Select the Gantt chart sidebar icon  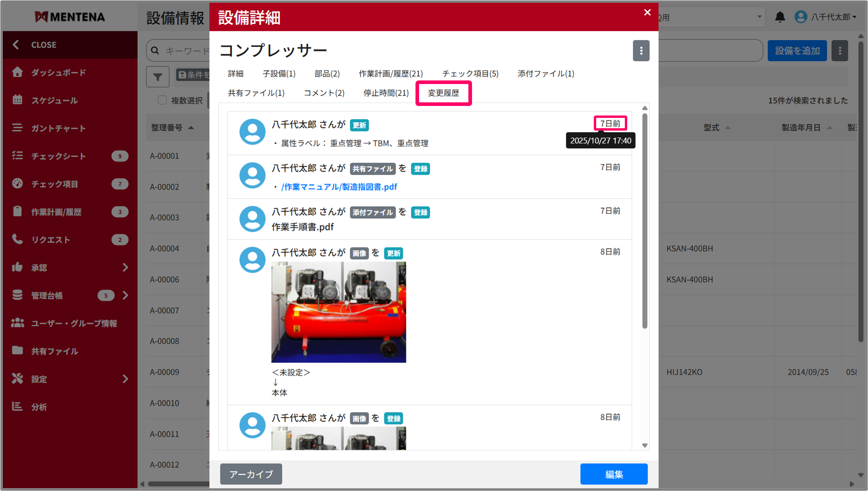coord(17,128)
